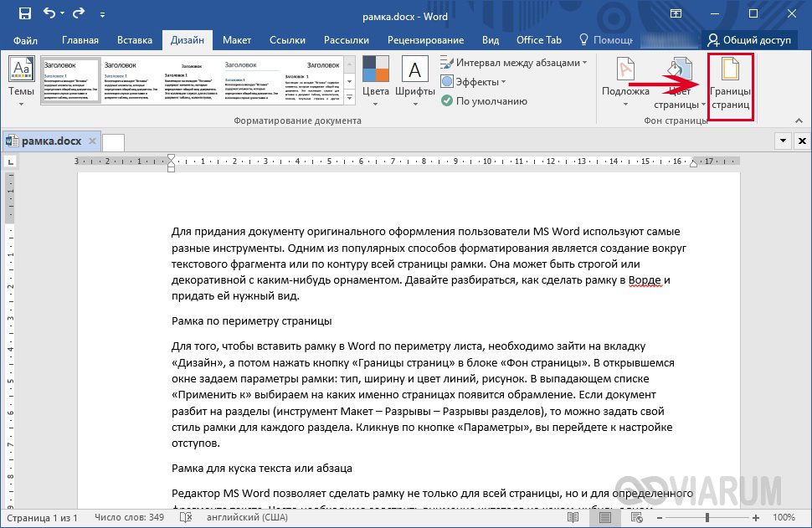The width and height of the screenshot is (812, 528).
Task: Click the 100% zoom level
Action: (x=784, y=517)
